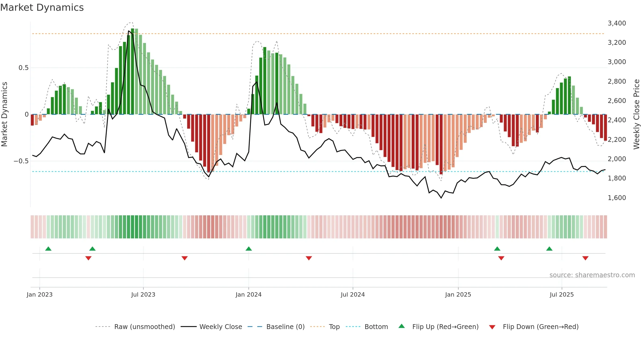
Task: Select the Flip Up marker around April 2023
Action: click(92, 249)
